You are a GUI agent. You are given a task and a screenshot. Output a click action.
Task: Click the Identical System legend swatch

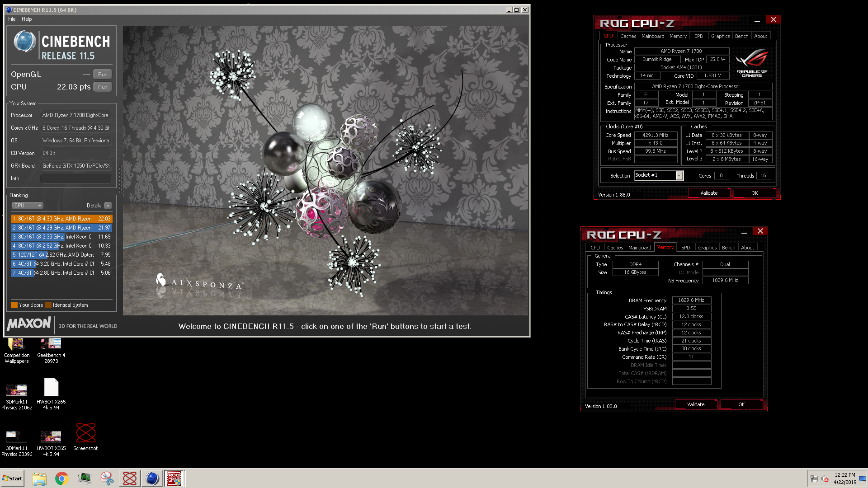[48, 305]
